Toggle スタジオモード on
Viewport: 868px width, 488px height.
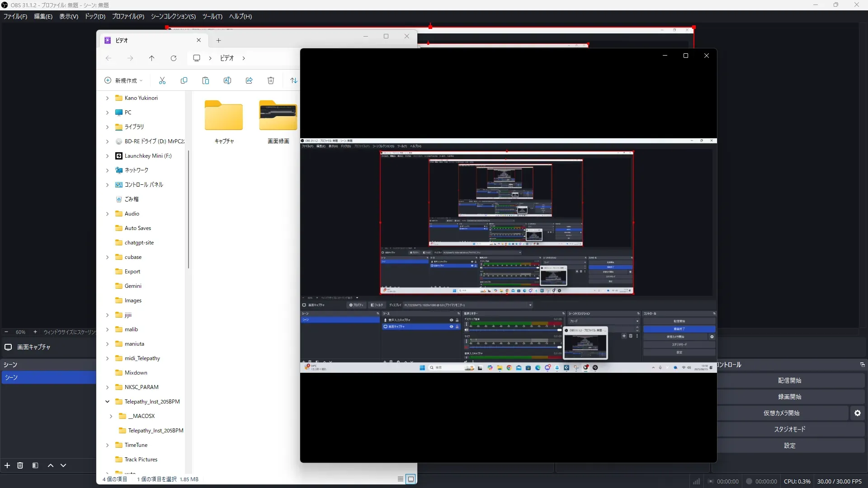click(789, 429)
